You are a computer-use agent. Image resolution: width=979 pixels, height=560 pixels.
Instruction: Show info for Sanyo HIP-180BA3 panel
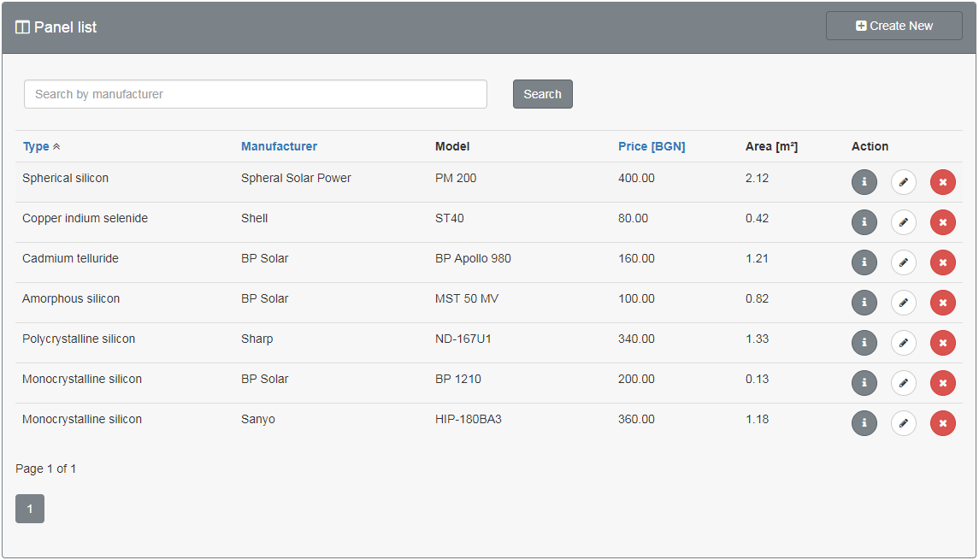[864, 423]
